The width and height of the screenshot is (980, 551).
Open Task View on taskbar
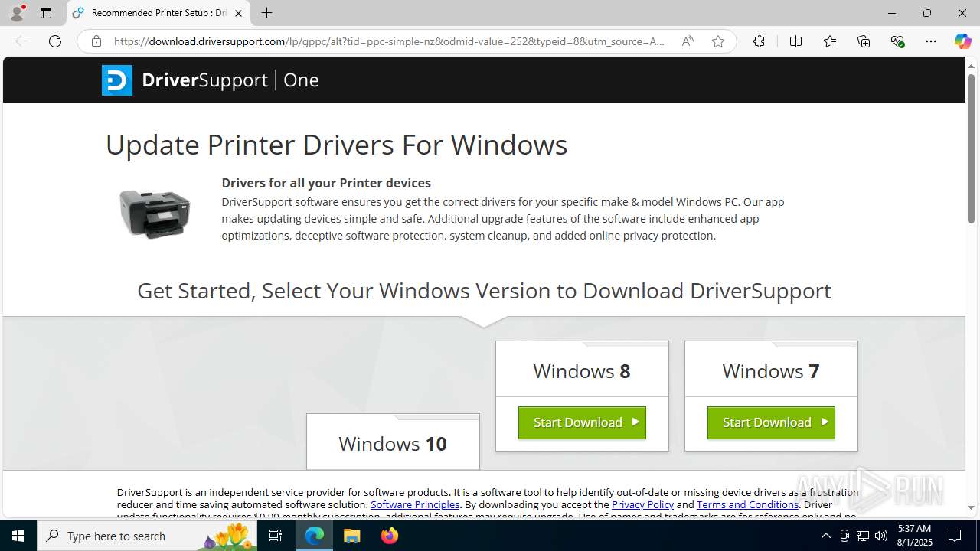(276, 536)
